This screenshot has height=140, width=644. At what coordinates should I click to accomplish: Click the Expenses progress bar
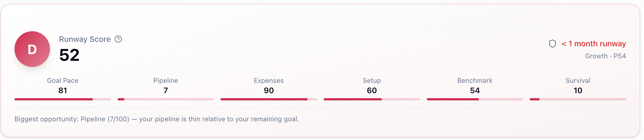click(269, 99)
